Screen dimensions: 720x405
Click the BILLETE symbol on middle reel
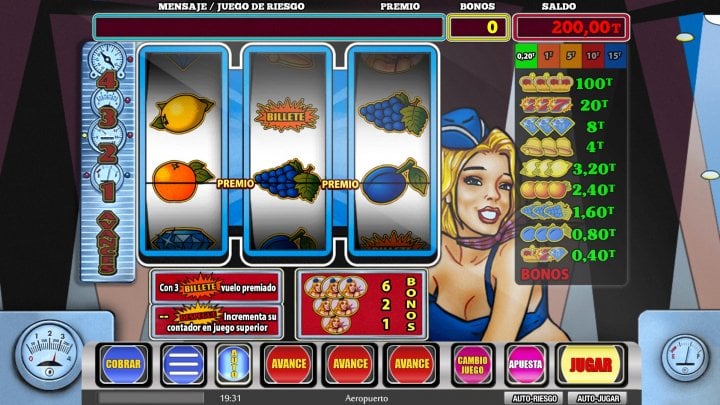[x=286, y=117]
